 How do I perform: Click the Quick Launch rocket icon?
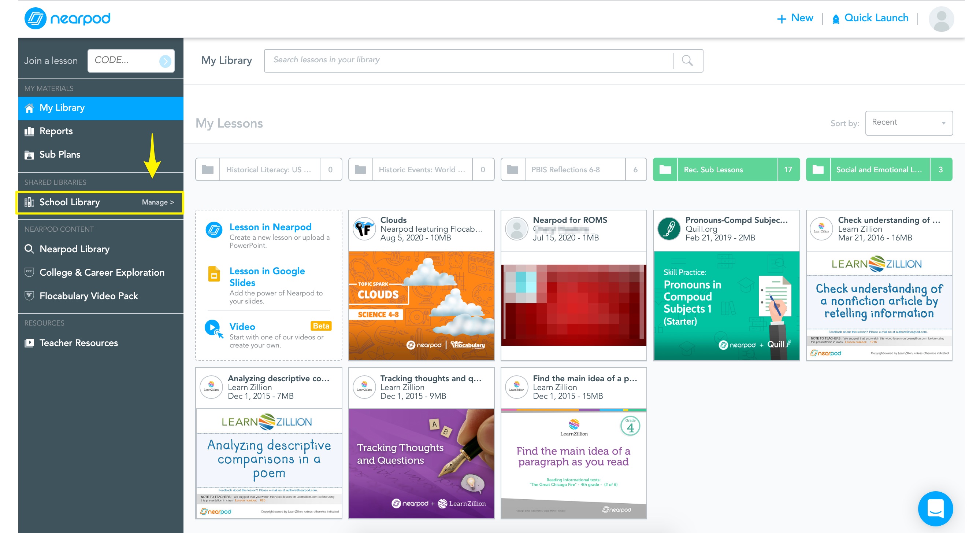pyautogui.click(x=835, y=19)
